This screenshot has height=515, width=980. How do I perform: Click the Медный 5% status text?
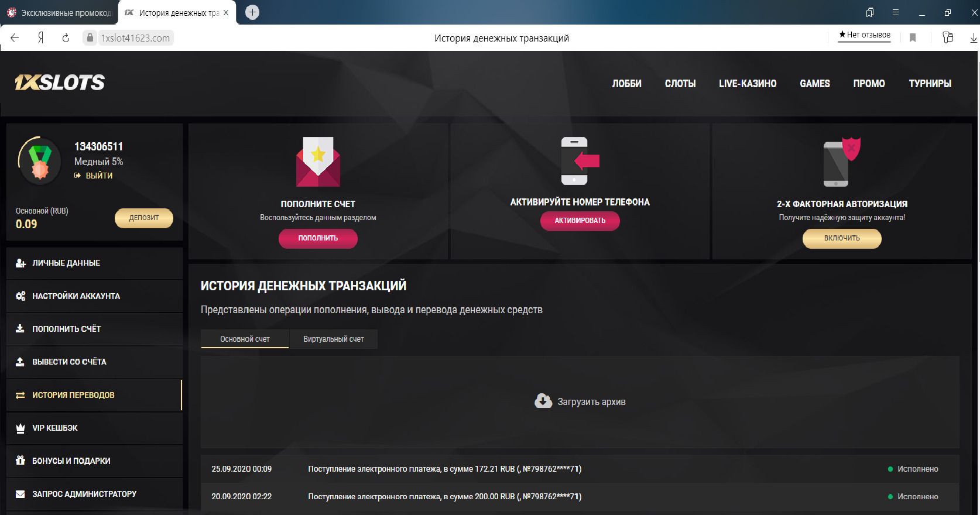[x=98, y=162]
